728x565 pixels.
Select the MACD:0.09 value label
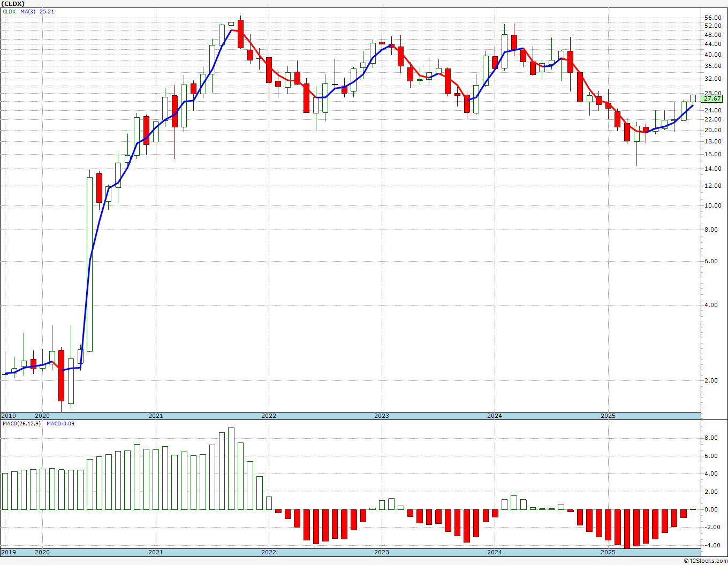[x=60, y=424]
